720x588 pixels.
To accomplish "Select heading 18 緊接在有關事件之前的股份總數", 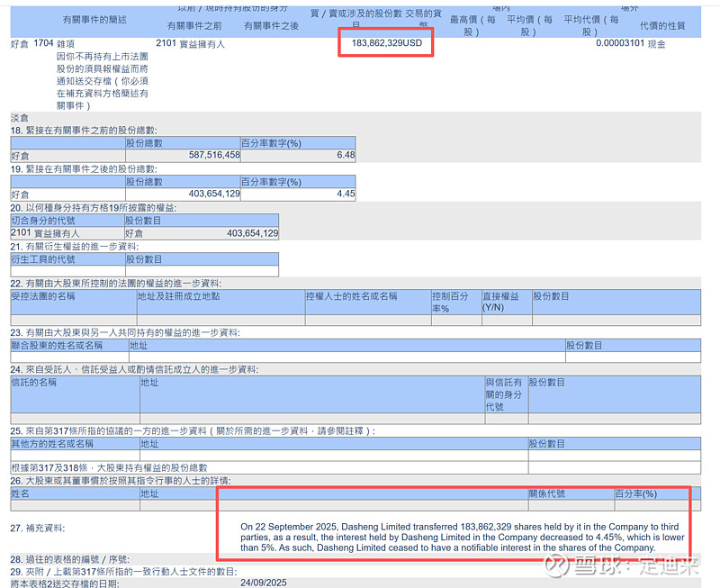I will point(84,131).
